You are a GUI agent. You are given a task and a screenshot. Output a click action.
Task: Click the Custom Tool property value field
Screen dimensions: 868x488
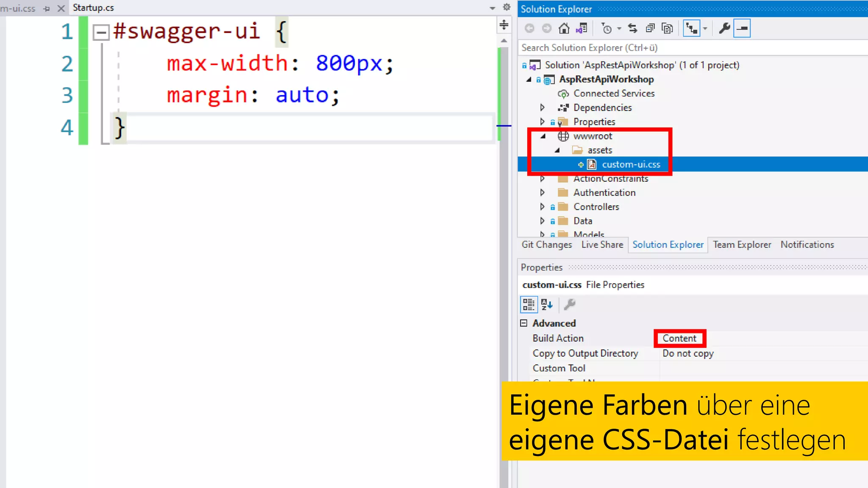[764, 369]
